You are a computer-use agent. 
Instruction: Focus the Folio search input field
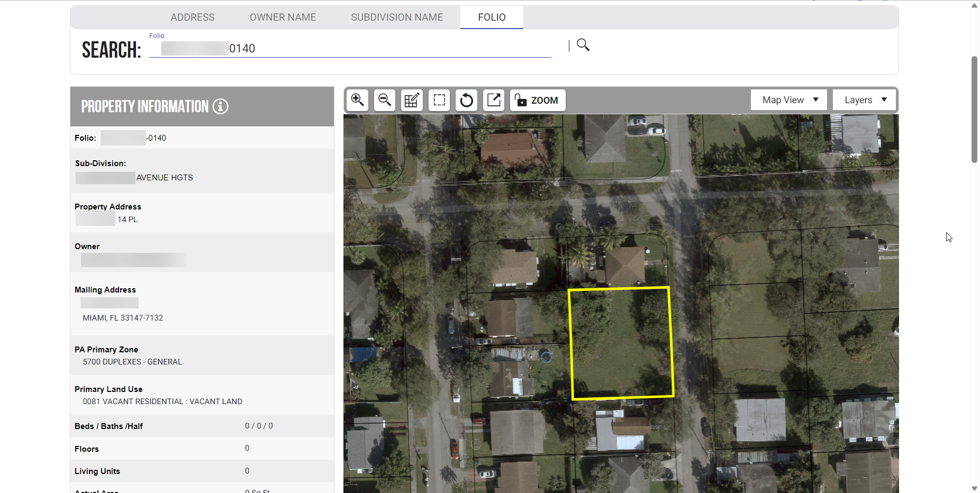click(350, 49)
